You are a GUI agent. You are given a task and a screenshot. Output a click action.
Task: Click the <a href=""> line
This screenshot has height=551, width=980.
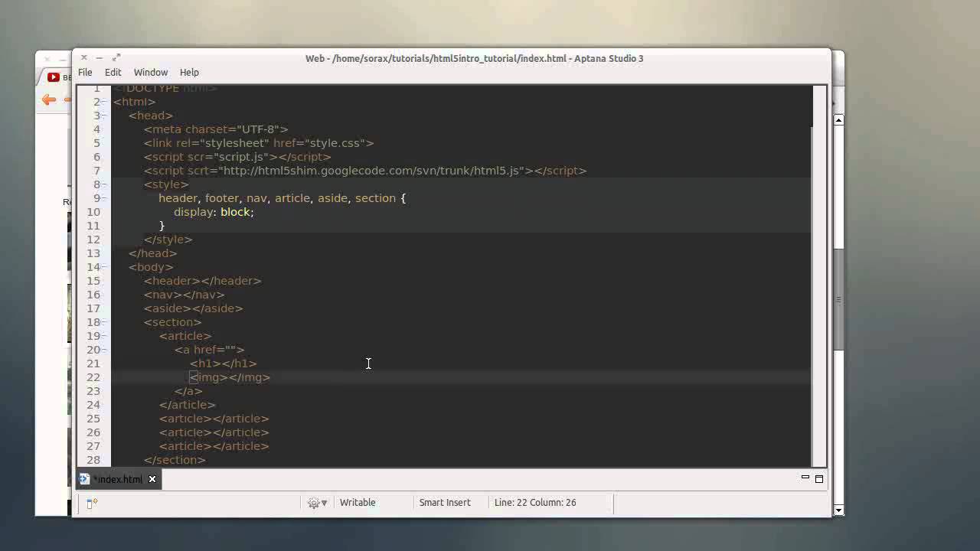(x=210, y=350)
